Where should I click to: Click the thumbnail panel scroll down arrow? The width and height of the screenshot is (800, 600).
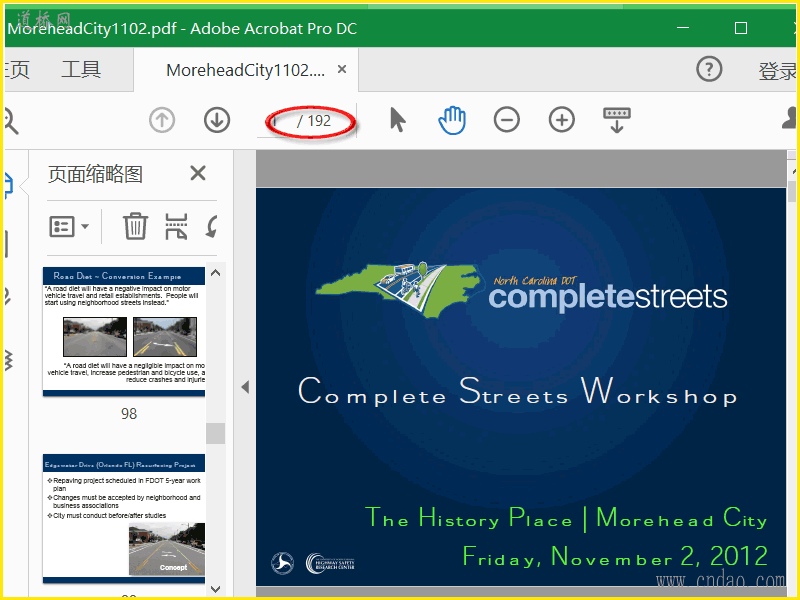[215, 589]
